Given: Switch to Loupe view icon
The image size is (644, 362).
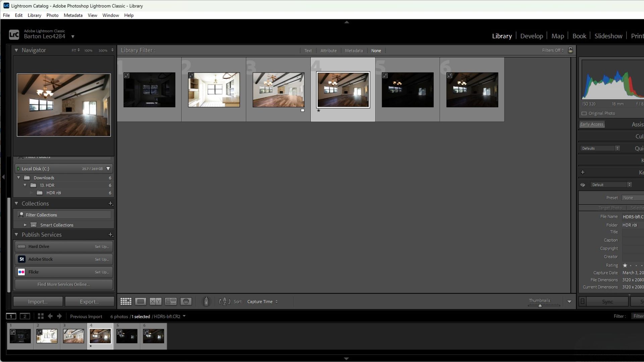Looking at the screenshot, I should tap(141, 302).
